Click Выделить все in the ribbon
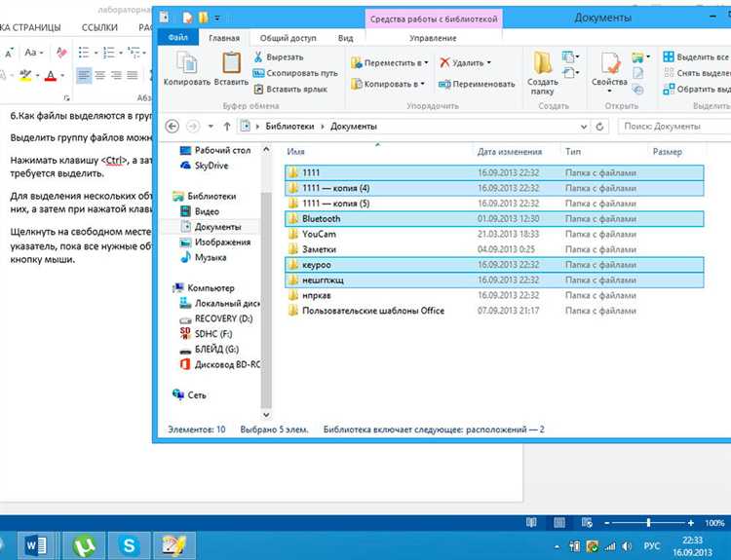The image size is (731, 560). [697, 56]
